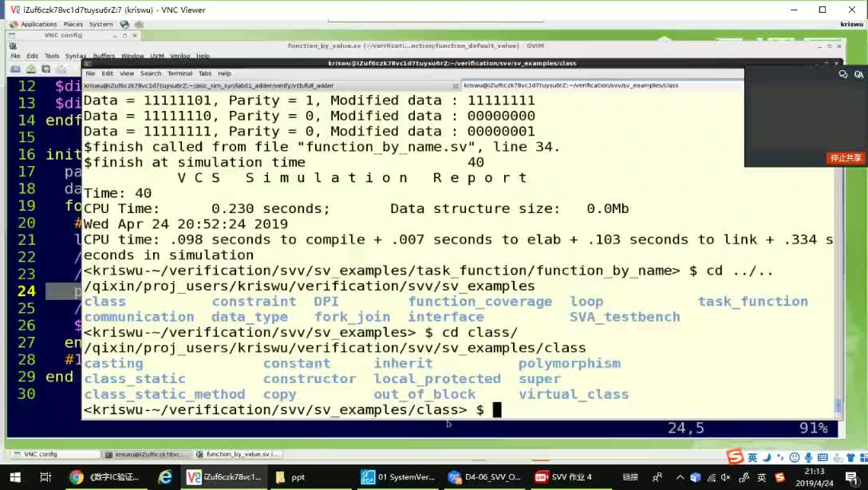Open GVIM's Syntax menu
The height and width of the screenshot is (490, 868).
tap(76, 56)
